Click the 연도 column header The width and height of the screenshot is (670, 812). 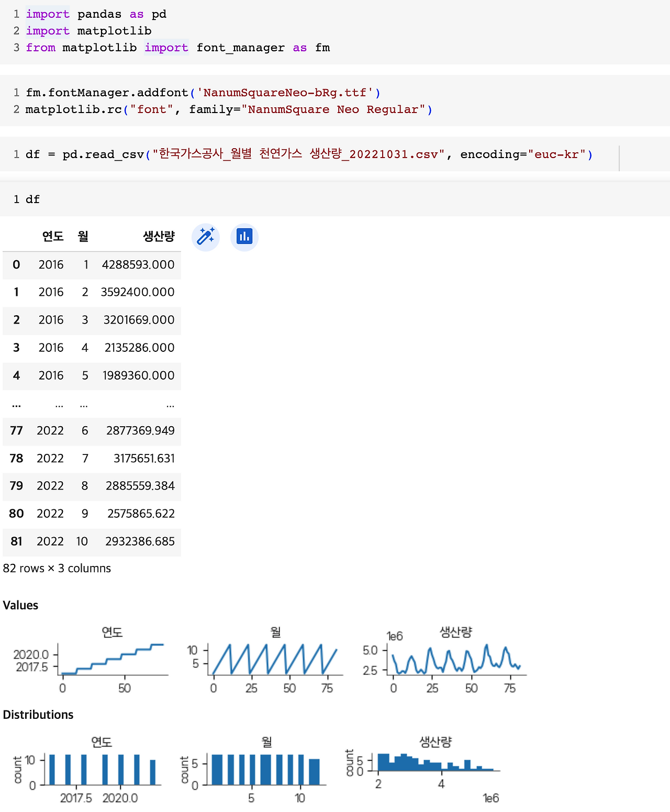coord(53,236)
